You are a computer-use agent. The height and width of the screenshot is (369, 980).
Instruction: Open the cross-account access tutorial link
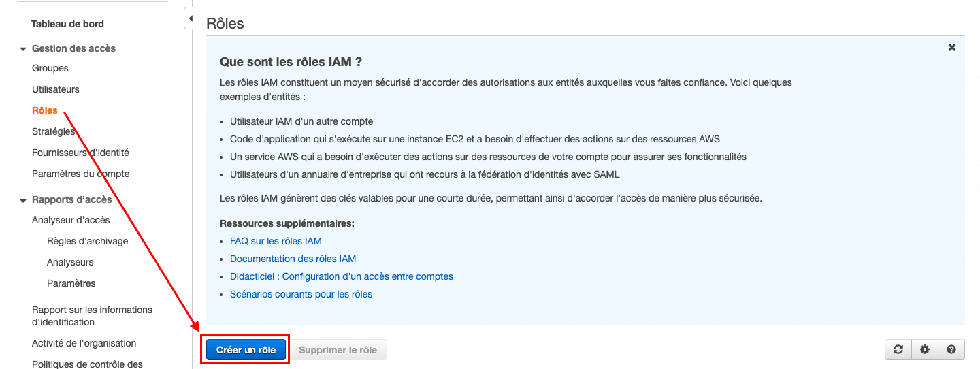[x=341, y=276]
